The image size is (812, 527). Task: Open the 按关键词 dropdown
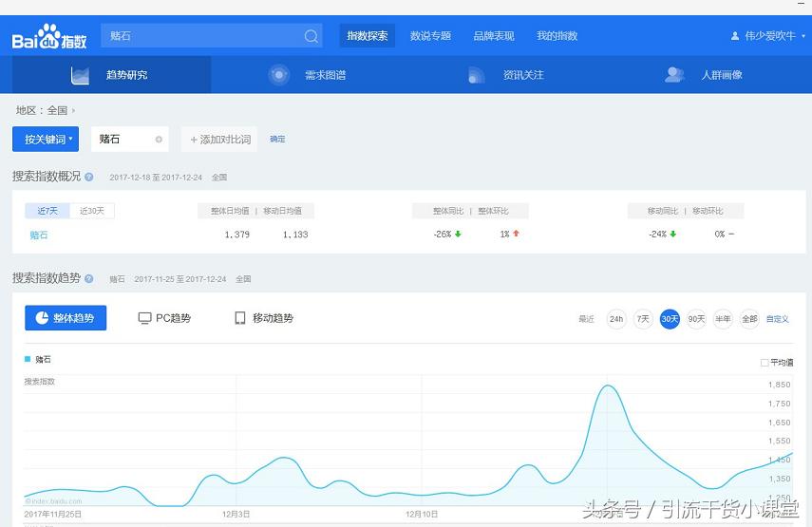click(46, 140)
